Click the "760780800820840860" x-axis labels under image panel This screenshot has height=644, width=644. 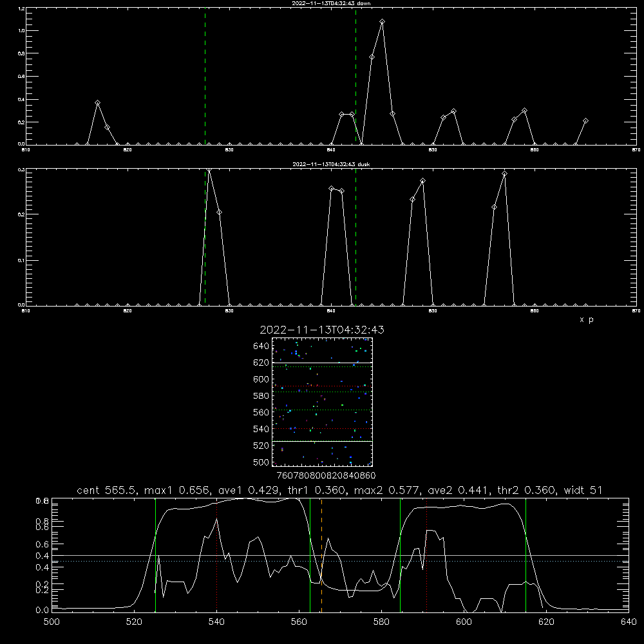[326, 475]
